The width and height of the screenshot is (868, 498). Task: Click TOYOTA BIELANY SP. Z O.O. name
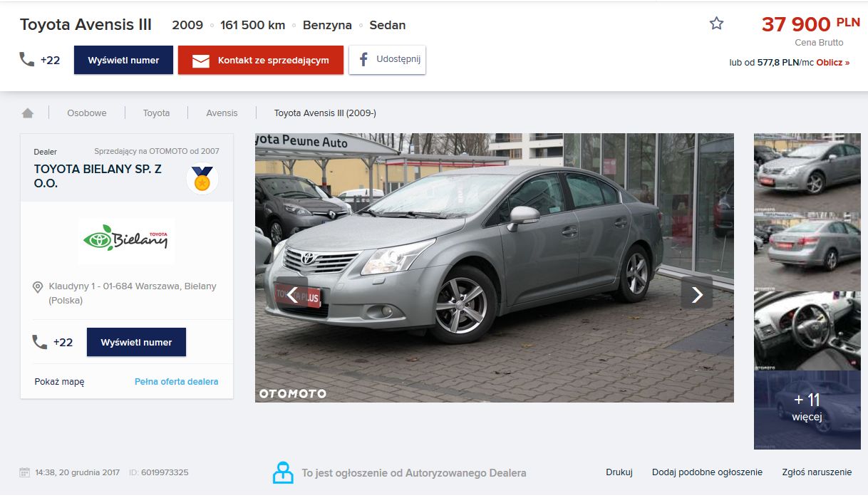pos(98,176)
